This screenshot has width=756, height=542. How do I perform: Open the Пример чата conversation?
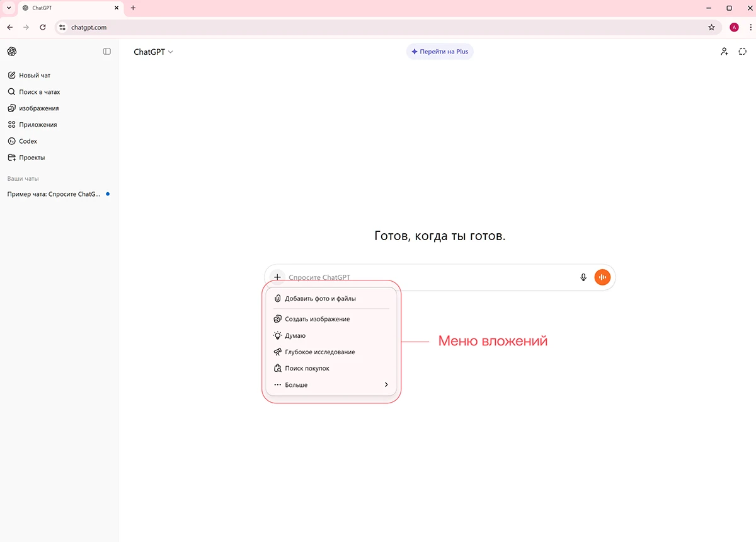coord(54,194)
